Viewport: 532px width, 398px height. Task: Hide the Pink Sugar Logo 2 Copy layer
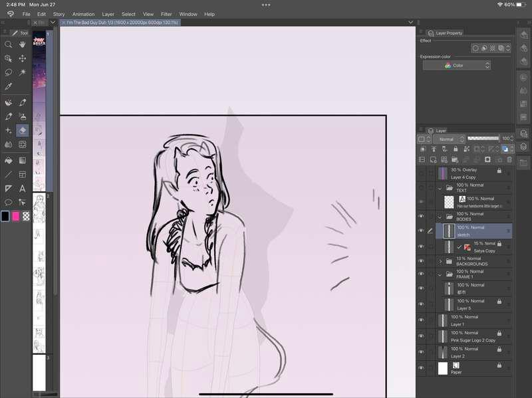click(422, 336)
